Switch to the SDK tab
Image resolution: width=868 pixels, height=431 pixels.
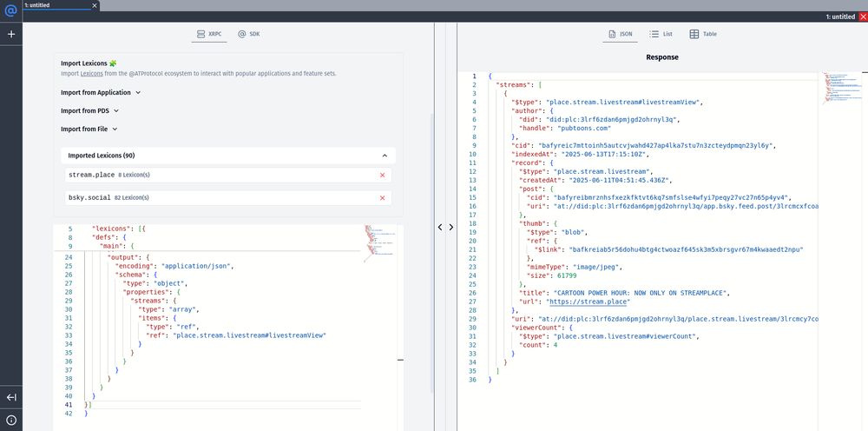point(248,34)
